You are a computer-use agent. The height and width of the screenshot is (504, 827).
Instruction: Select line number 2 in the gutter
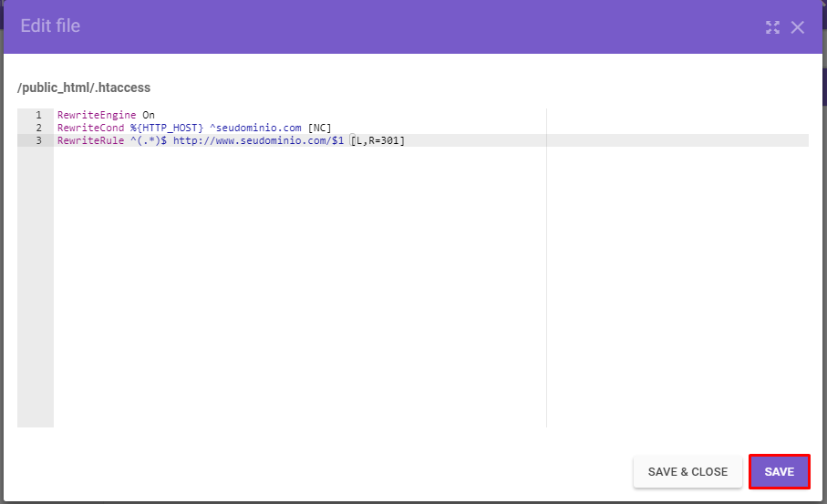pos(38,128)
